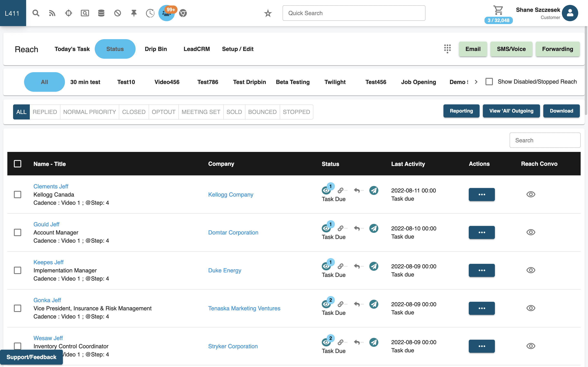Open the shopping cart icon

tap(498, 10)
